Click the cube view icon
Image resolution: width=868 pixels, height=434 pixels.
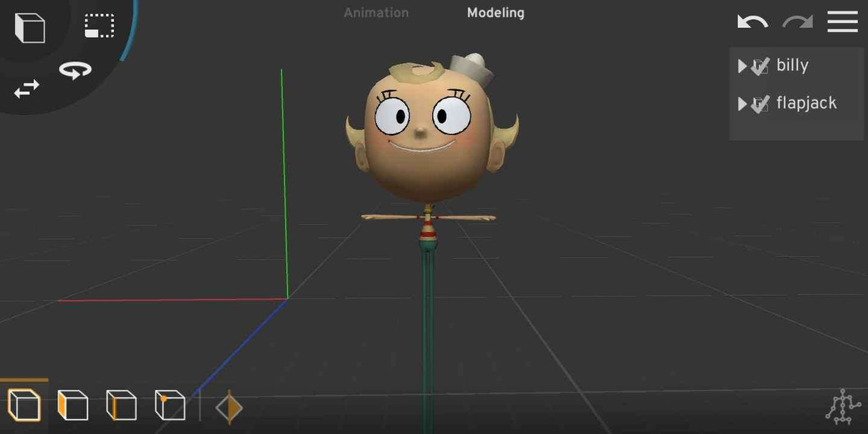pyautogui.click(x=29, y=28)
